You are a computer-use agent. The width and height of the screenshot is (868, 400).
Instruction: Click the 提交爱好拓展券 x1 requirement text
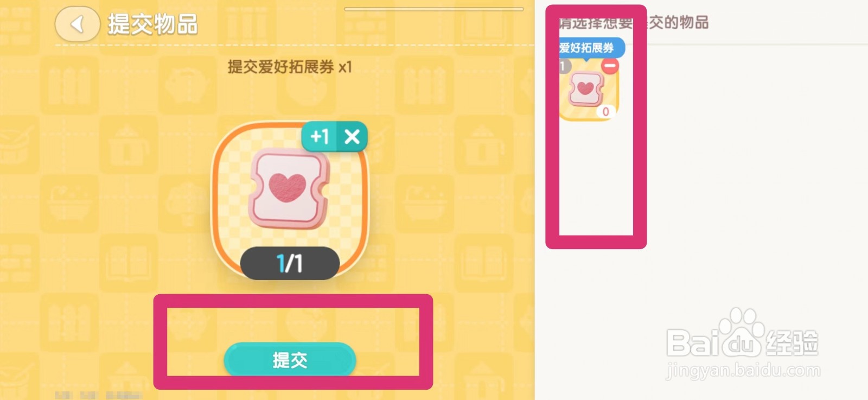tap(290, 67)
